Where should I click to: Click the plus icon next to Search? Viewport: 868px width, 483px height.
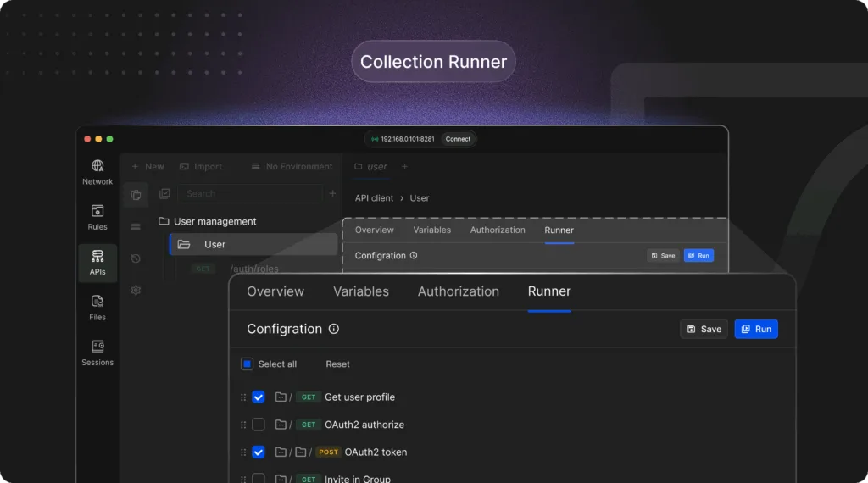tap(332, 193)
